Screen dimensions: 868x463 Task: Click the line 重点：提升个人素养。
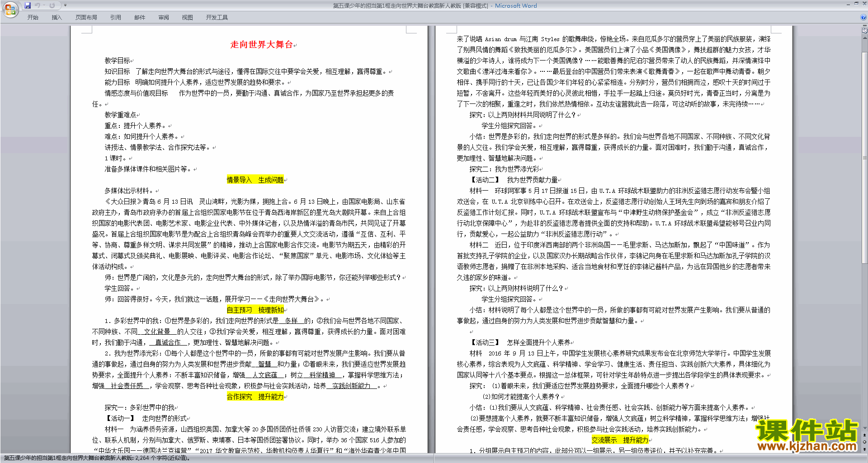pos(136,126)
